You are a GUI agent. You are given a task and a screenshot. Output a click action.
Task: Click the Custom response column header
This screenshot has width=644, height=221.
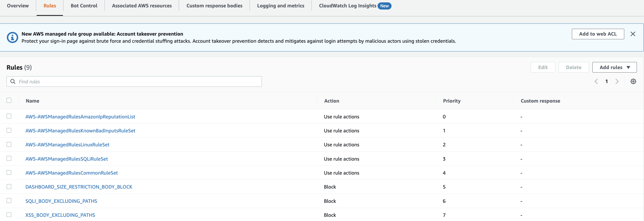click(x=540, y=101)
